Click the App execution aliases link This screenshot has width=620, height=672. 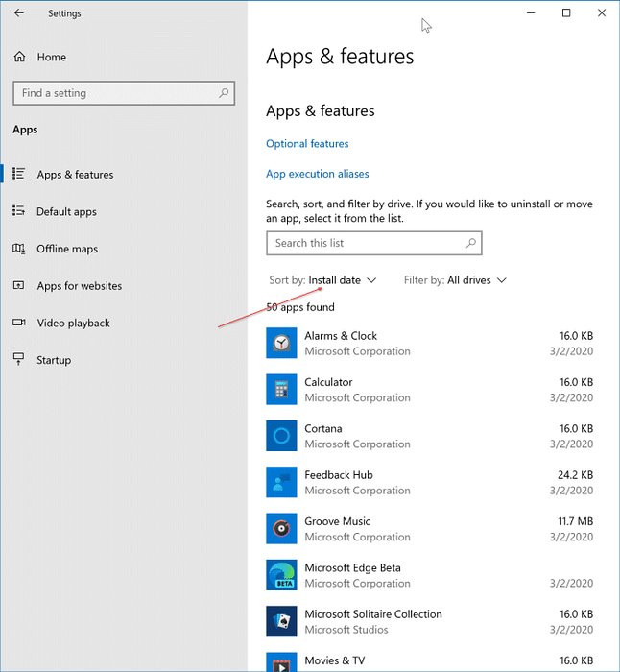click(317, 174)
